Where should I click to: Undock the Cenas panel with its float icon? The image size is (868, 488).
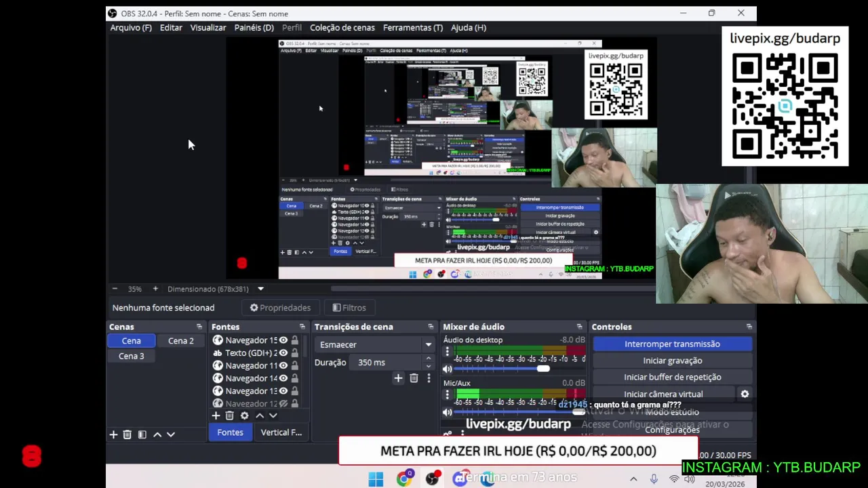tap(199, 327)
